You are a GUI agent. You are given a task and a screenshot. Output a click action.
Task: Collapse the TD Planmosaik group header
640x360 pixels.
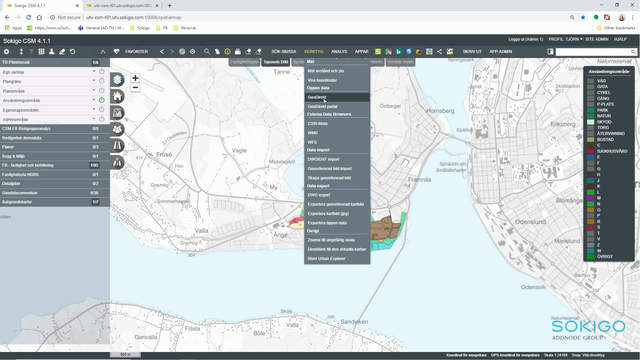(55, 62)
